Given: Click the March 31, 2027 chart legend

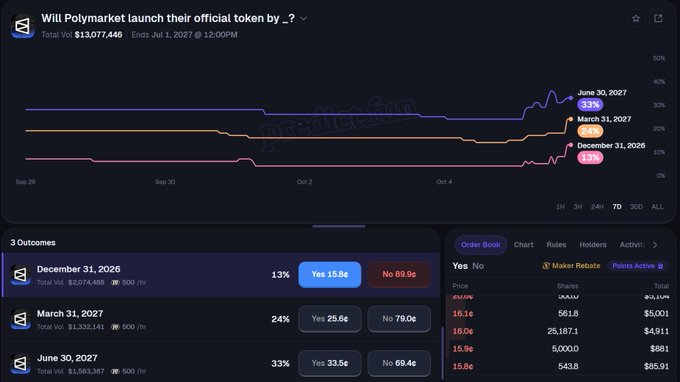Looking at the screenshot, I should pyautogui.click(x=604, y=119).
